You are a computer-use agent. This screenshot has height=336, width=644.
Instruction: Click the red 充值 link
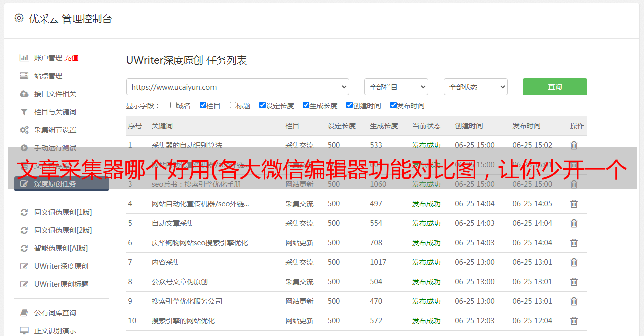(71, 58)
